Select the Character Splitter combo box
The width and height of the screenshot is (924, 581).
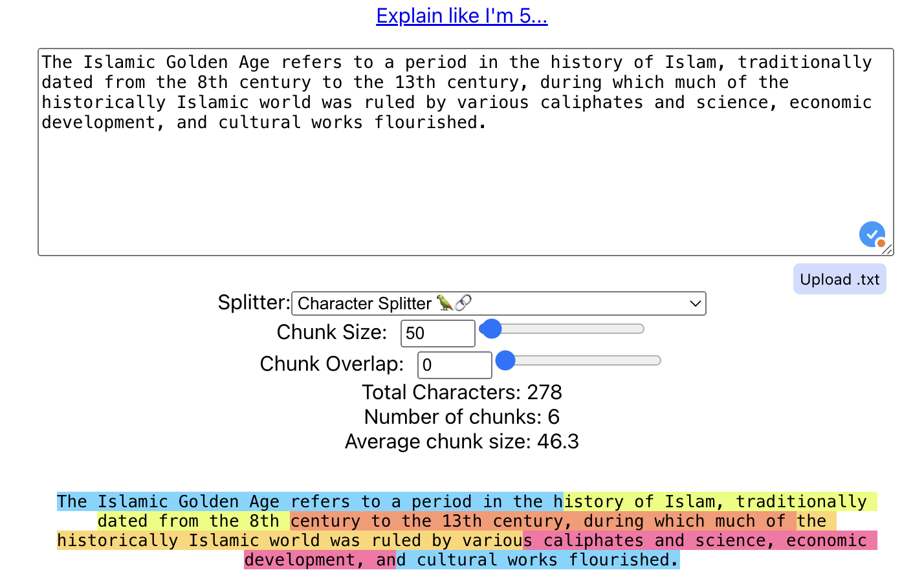coord(498,303)
